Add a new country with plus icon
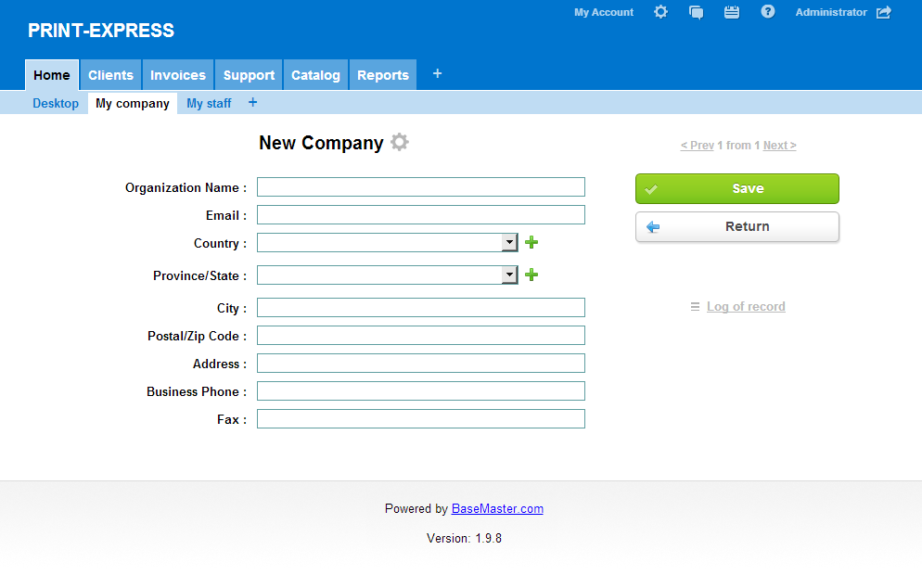 531,242
